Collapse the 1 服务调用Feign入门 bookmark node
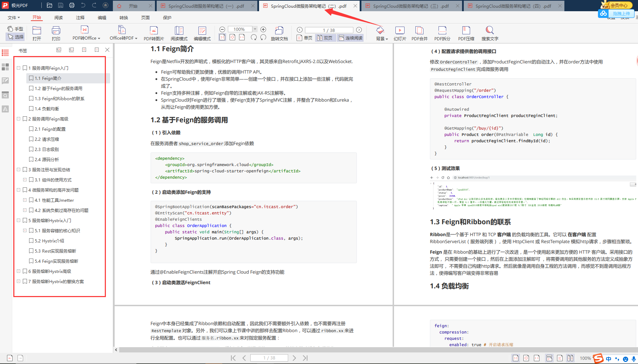 tap(19, 68)
